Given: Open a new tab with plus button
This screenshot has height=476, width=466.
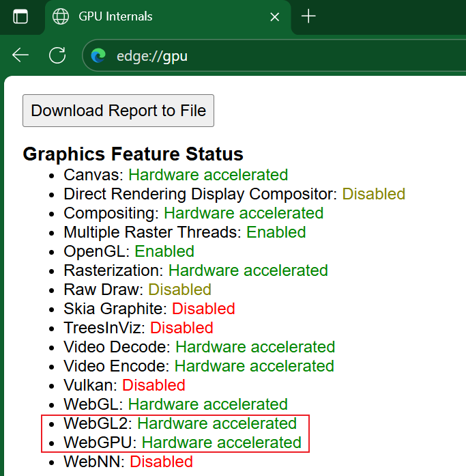Looking at the screenshot, I should pyautogui.click(x=308, y=16).
